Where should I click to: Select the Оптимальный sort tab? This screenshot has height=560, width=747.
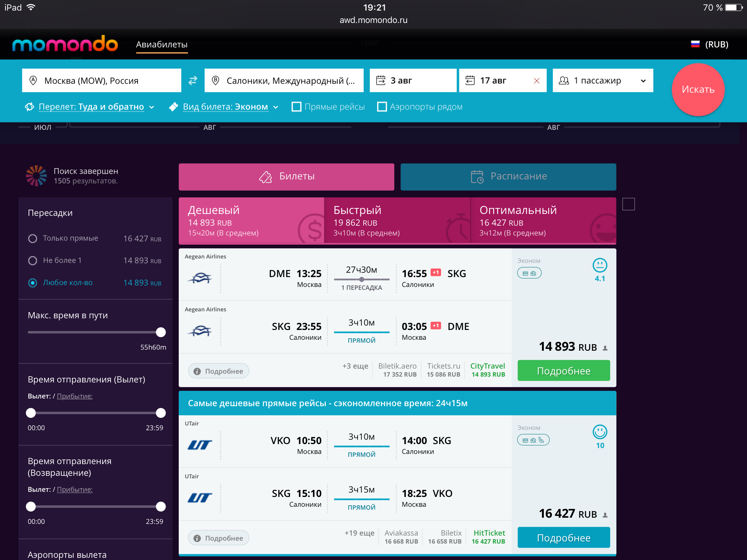[543, 221]
